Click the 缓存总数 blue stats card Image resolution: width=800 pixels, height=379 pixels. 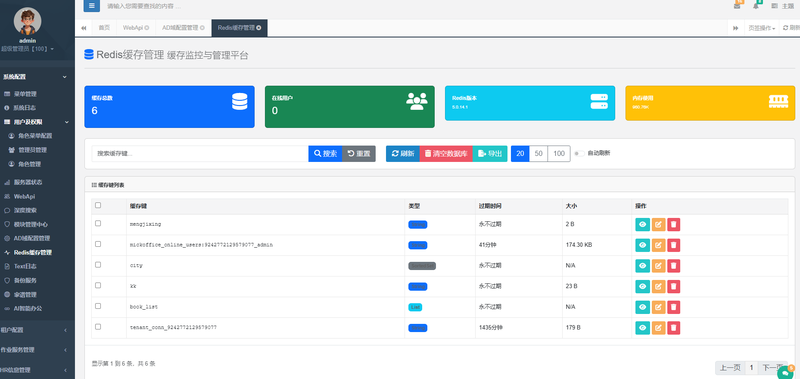[169, 107]
